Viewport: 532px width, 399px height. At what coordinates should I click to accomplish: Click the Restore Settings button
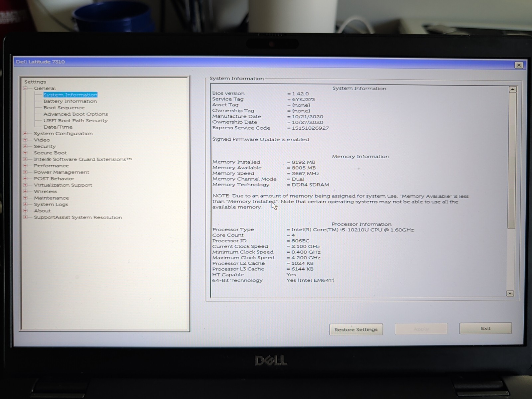tap(356, 329)
